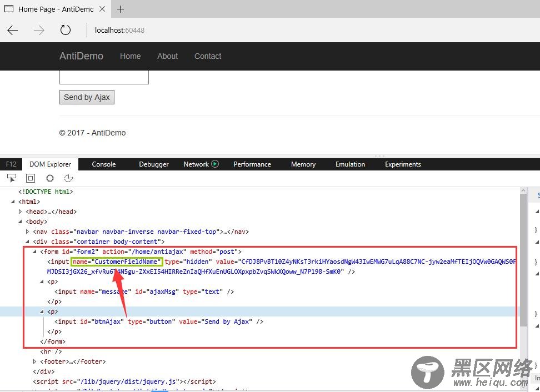Click the F12 label in dev tools
This screenshot has width=540, height=392.
pyautogui.click(x=11, y=164)
